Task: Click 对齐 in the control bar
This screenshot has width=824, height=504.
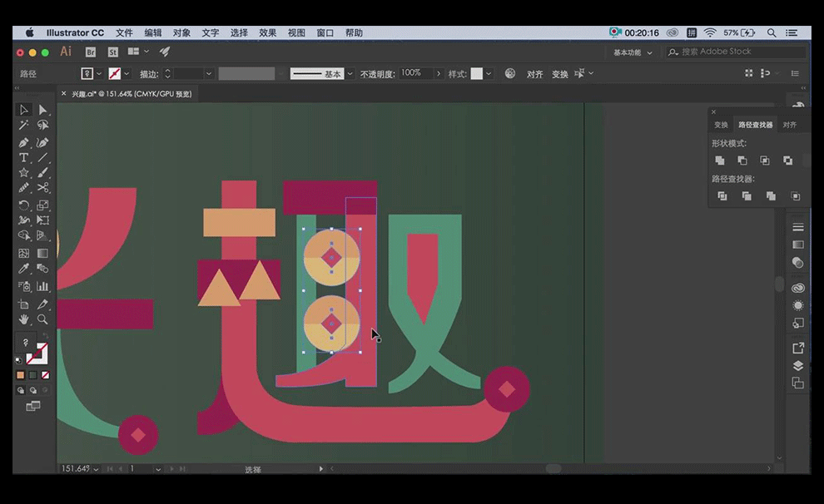Action: (x=534, y=74)
